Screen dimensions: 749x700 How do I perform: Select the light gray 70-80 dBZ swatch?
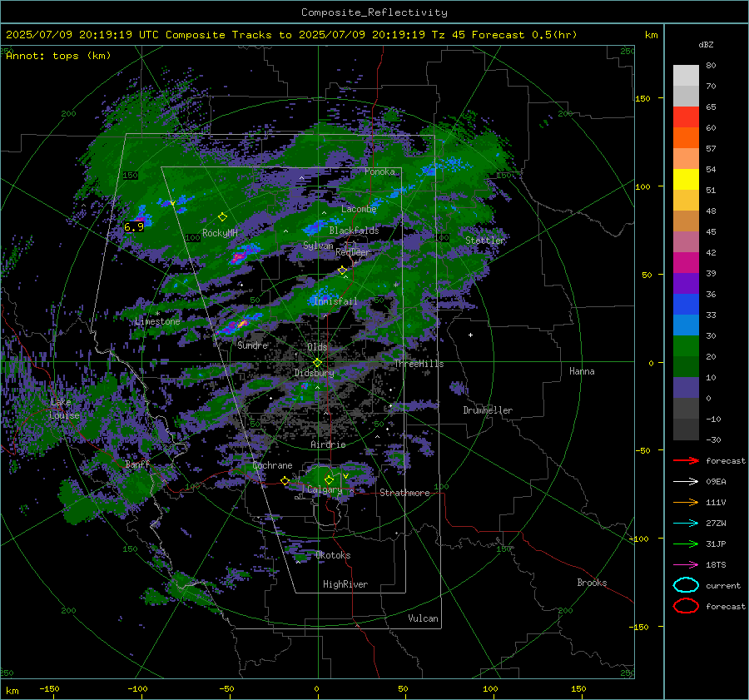686,76
